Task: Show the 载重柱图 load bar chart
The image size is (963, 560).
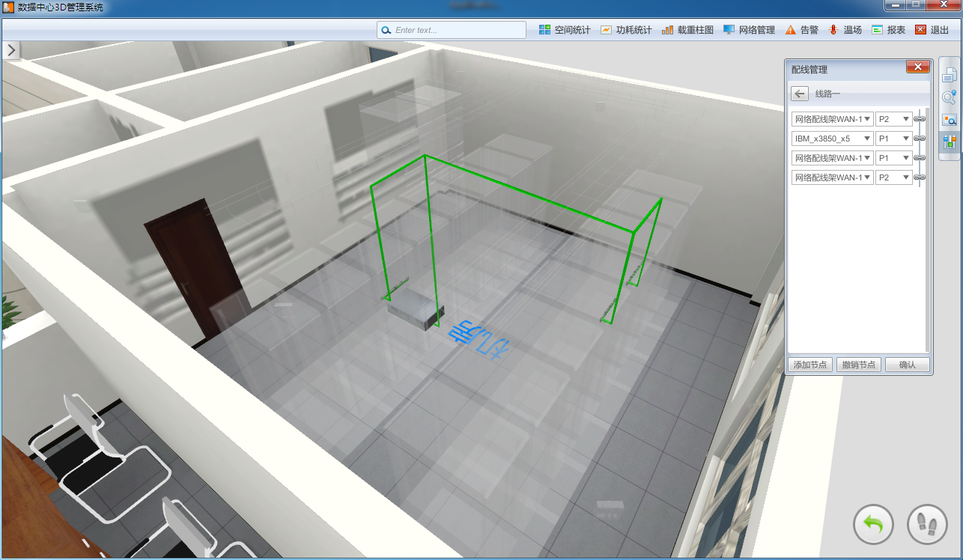Action: [687, 30]
